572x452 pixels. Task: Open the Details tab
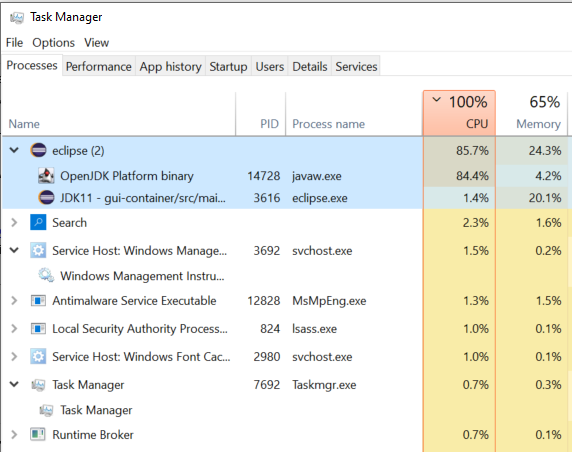pyautogui.click(x=310, y=66)
